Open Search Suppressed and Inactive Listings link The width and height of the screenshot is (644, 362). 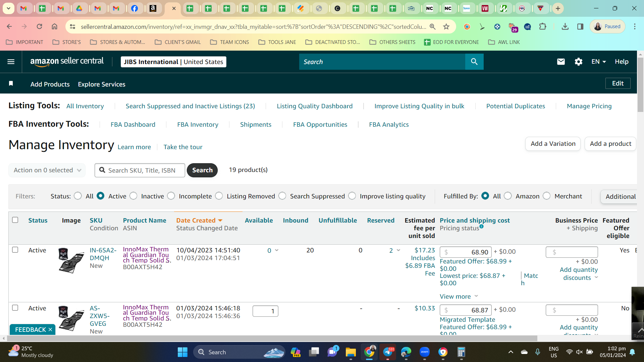[190, 106]
